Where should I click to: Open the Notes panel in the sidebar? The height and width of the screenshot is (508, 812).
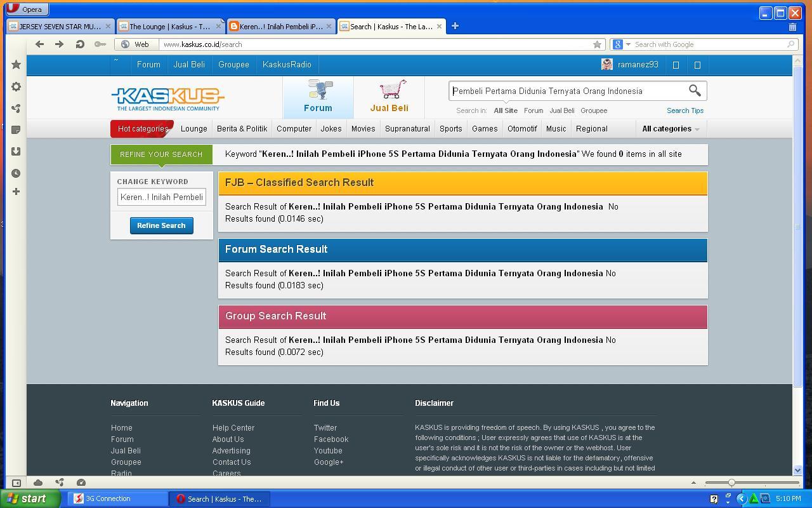click(x=16, y=130)
